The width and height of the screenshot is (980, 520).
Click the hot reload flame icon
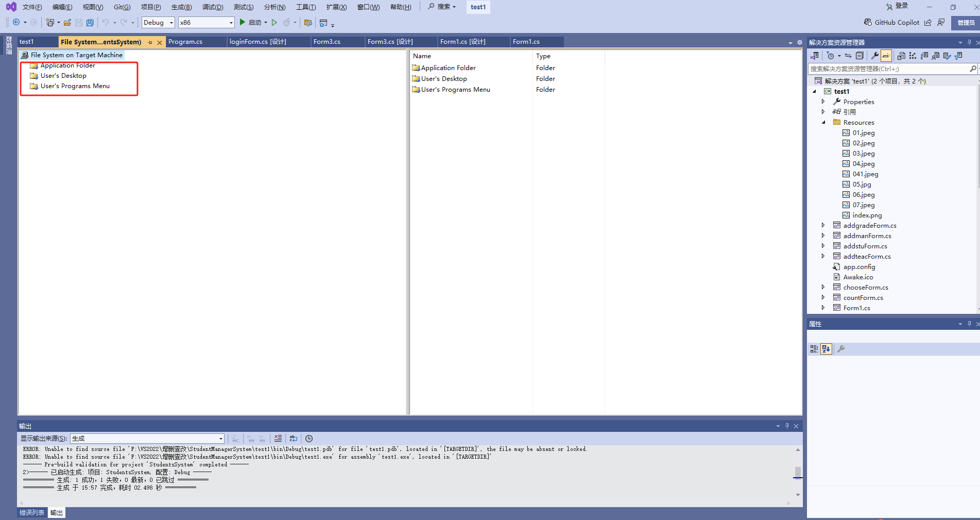pyautogui.click(x=287, y=22)
